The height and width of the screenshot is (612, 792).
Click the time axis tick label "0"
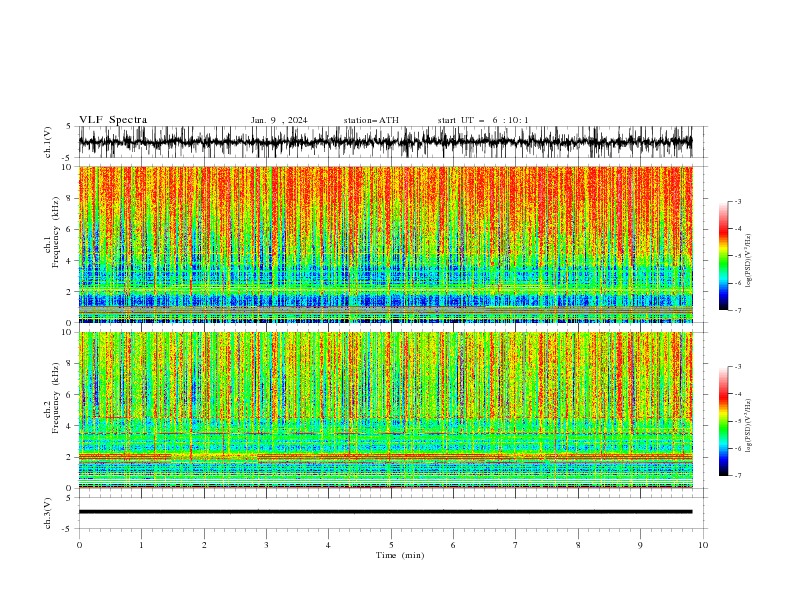pos(79,545)
